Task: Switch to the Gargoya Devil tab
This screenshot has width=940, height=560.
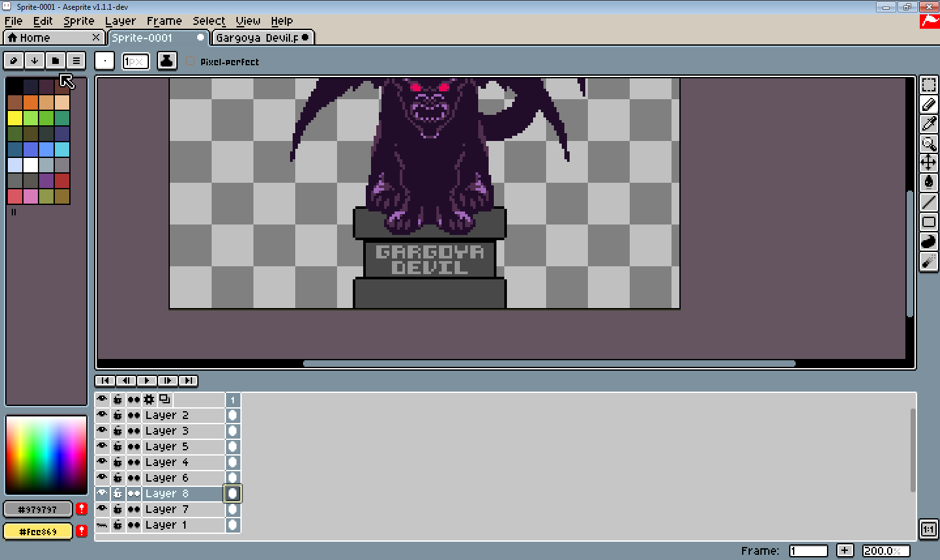Action: click(x=263, y=38)
